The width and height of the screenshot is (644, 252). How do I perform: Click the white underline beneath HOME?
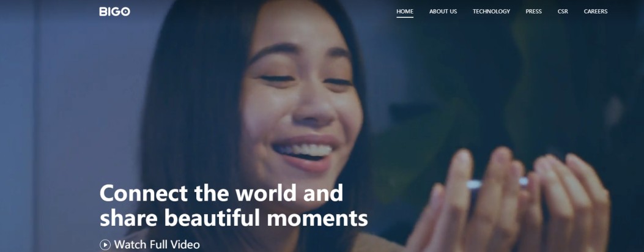405,17
